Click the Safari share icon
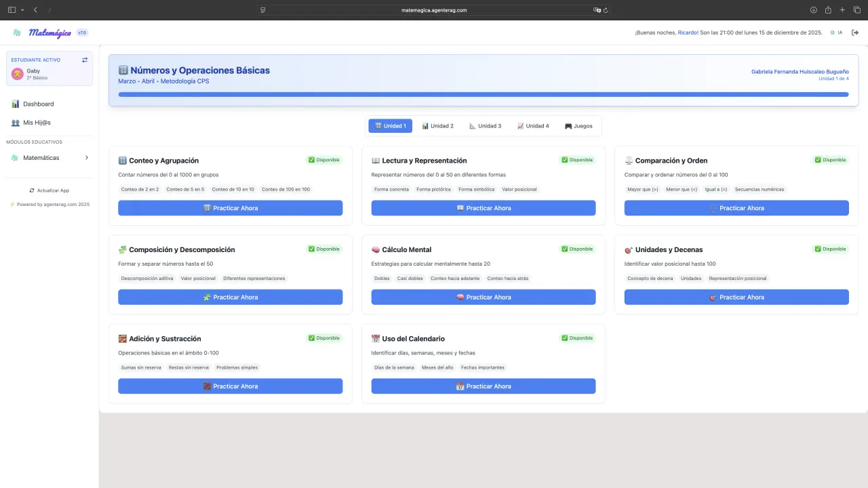 [x=828, y=10]
